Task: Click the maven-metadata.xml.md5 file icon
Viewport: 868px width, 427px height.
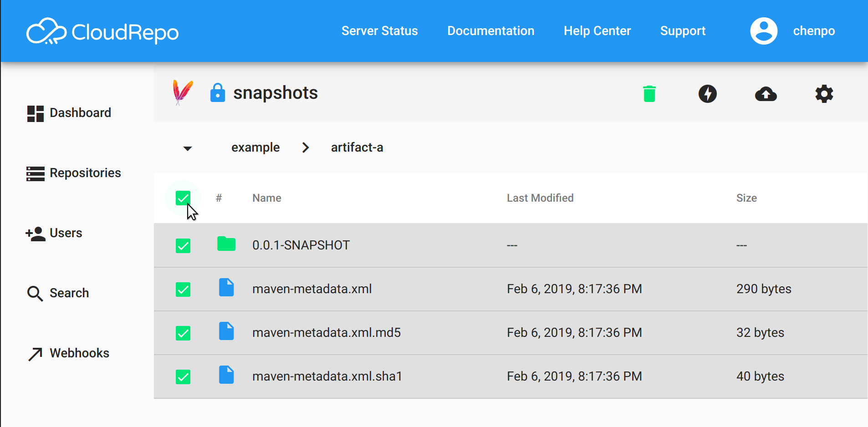Action: pyautogui.click(x=226, y=331)
